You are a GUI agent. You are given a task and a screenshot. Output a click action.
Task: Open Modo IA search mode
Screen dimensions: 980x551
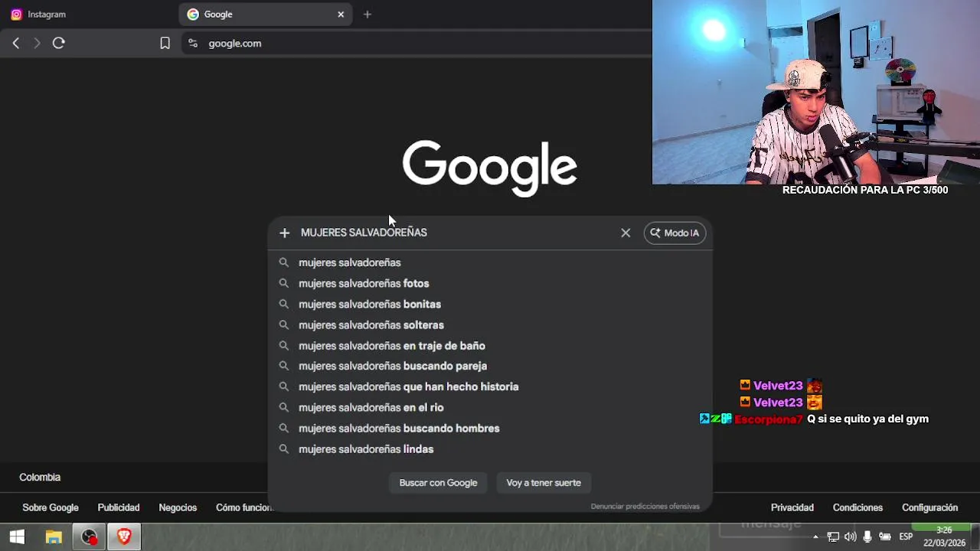(675, 233)
